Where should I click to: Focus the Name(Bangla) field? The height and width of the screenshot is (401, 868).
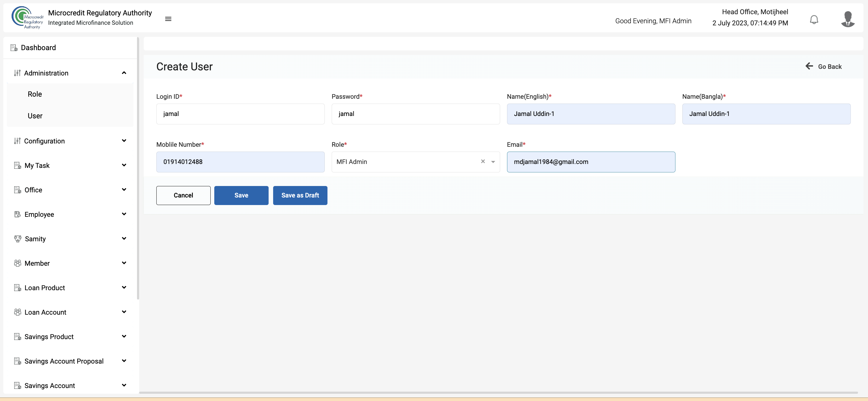coord(766,114)
